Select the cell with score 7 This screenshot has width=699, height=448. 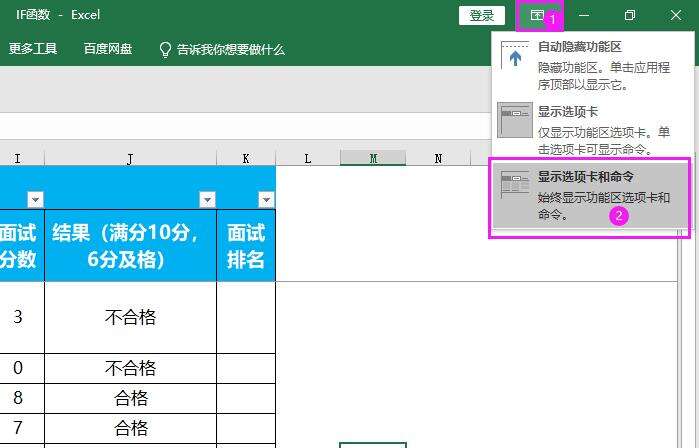point(22,428)
